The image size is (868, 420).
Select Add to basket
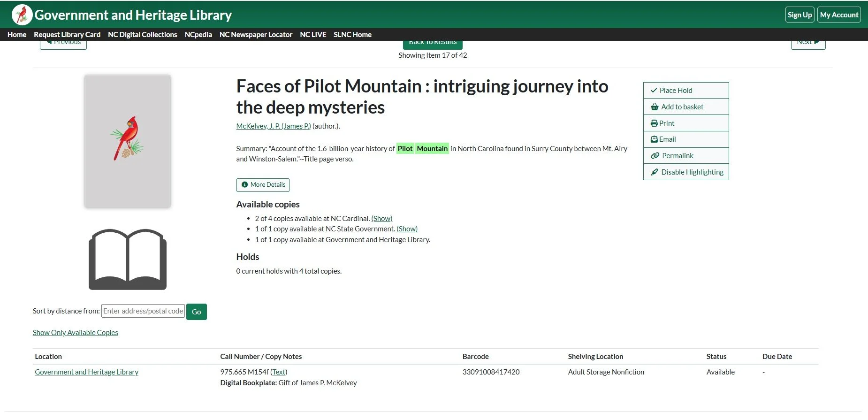pos(686,107)
